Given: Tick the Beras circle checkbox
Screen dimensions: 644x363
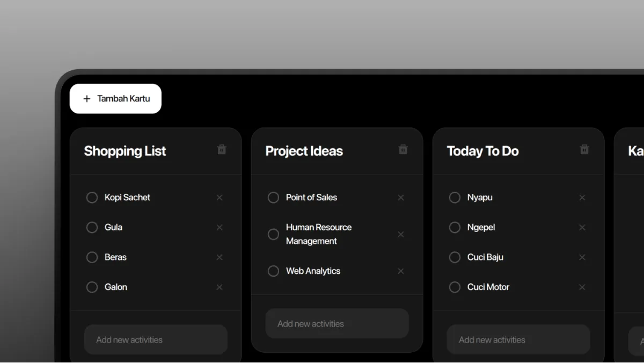Looking at the screenshot, I should point(92,257).
